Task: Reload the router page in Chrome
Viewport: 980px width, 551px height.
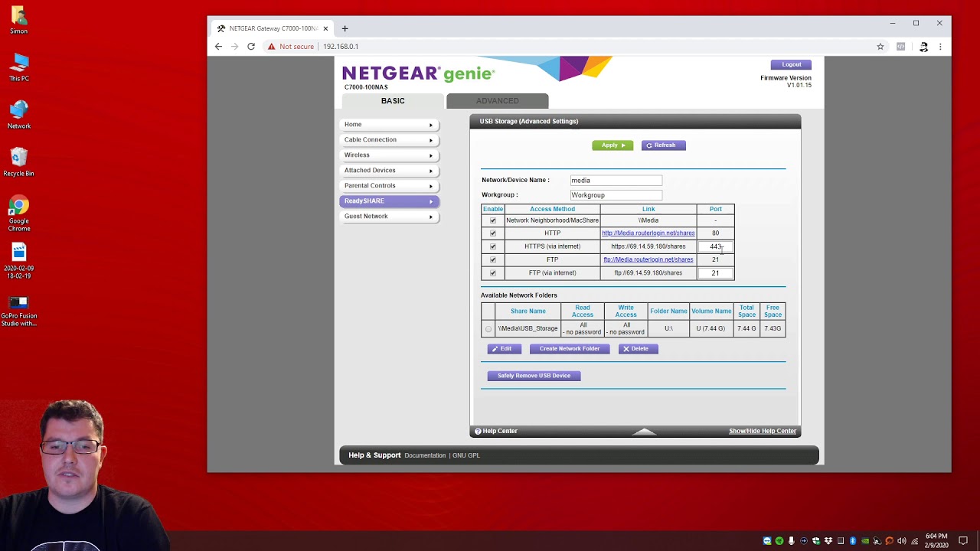Action: coord(250,47)
